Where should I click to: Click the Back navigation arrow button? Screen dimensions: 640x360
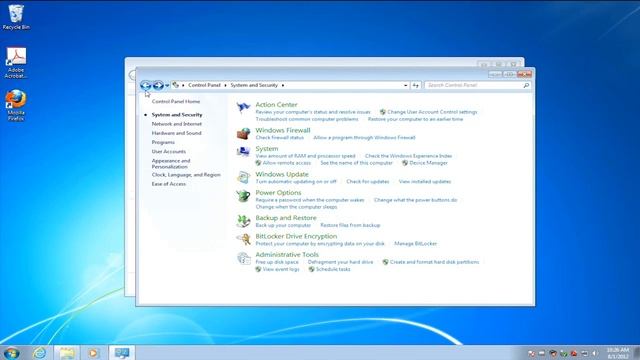(x=146, y=85)
